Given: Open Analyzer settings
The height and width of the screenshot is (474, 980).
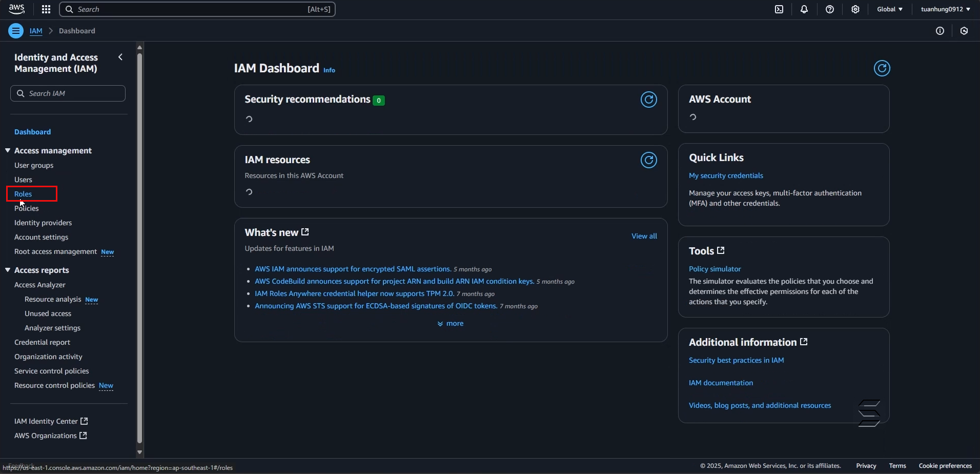Looking at the screenshot, I should coord(52,328).
